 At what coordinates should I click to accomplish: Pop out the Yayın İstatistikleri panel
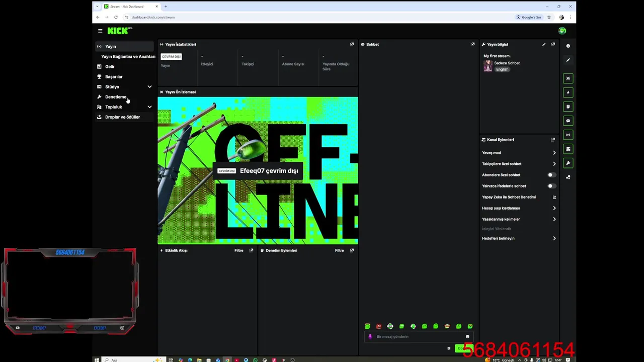(352, 44)
